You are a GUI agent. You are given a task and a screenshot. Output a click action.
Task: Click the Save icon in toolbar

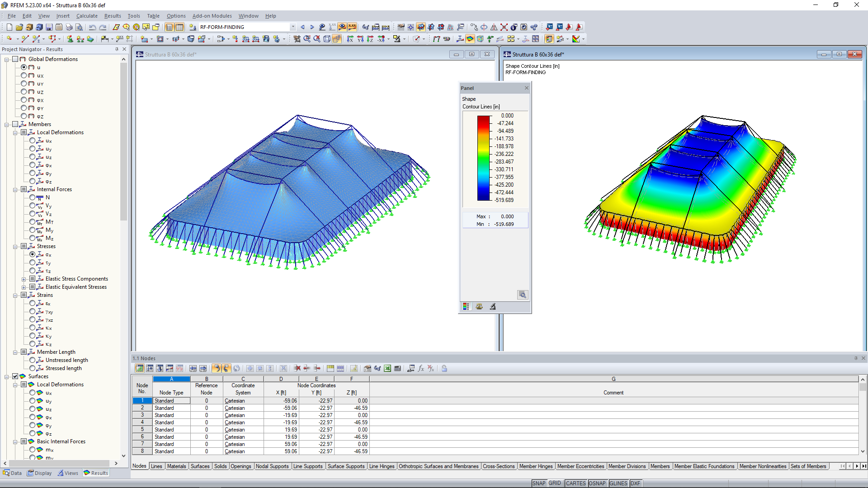point(49,27)
